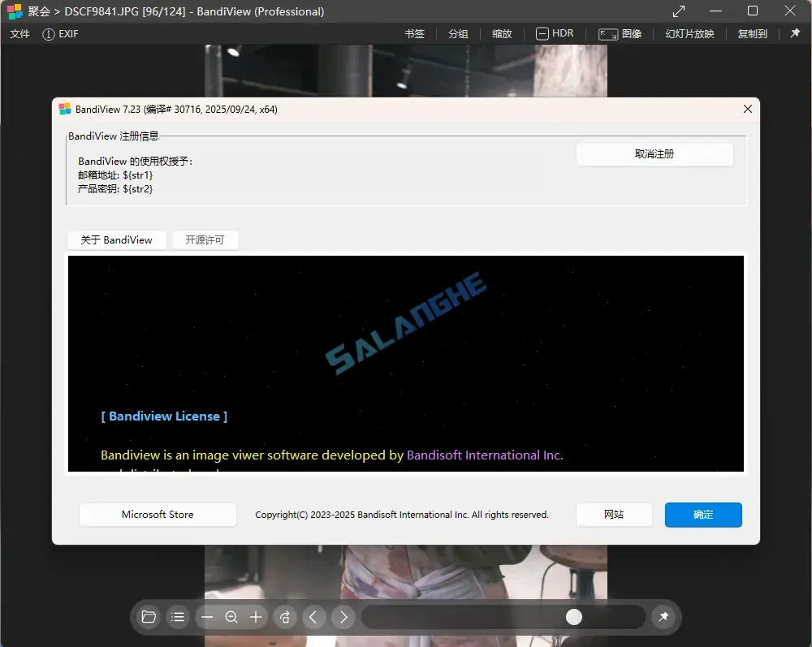Pin the top toolbar with the pushpin
This screenshot has height=647, width=812.
click(x=797, y=34)
